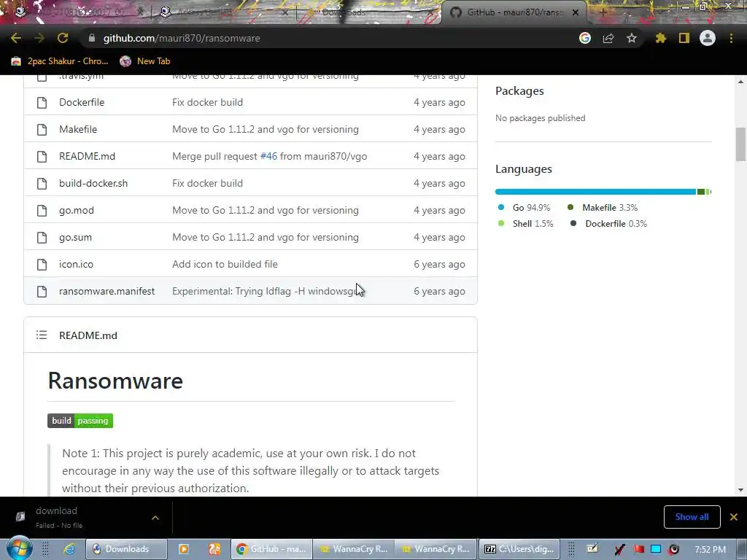Open new browser tab with plus
The width and height of the screenshot is (747, 560).
[603, 12]
